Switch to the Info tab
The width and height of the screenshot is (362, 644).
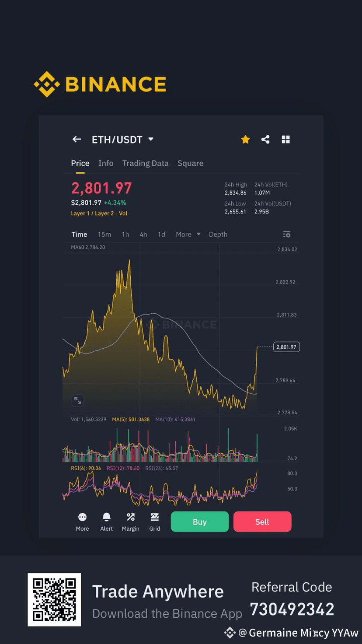tap(106, 163)
